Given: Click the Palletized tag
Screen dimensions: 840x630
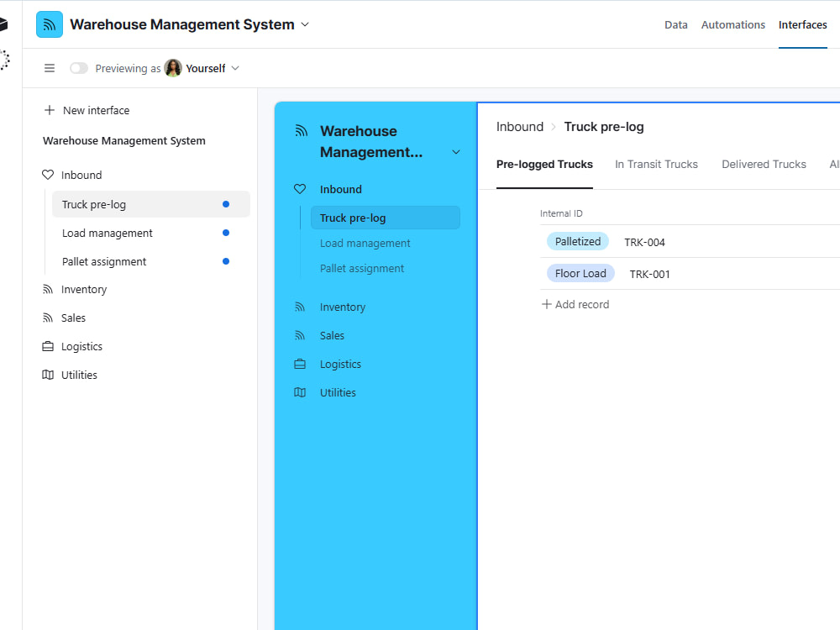Looking at the screenshot, I should click(578, 242).
